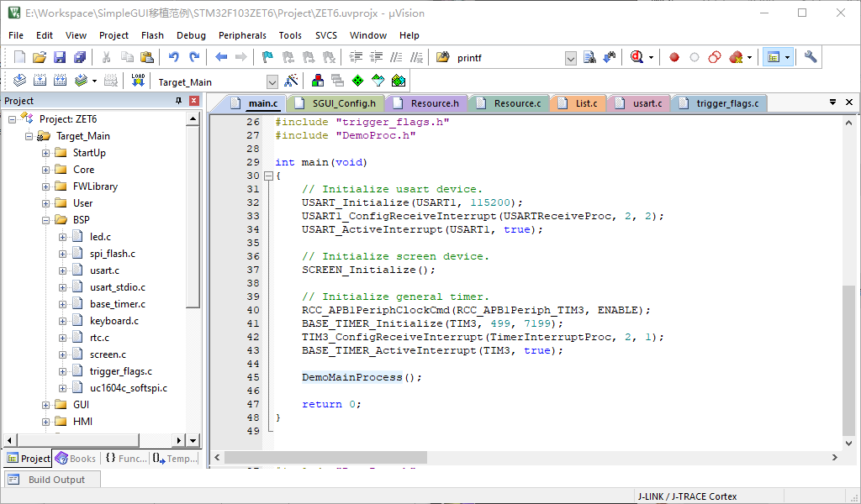The height and width of the screenshot is (504, 861).
Task: Open the Pack Installer icon
Action: pos(398,81)
